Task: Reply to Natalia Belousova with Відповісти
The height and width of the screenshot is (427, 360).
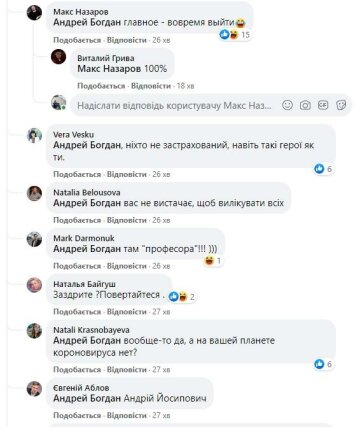Action: point(127,220)
